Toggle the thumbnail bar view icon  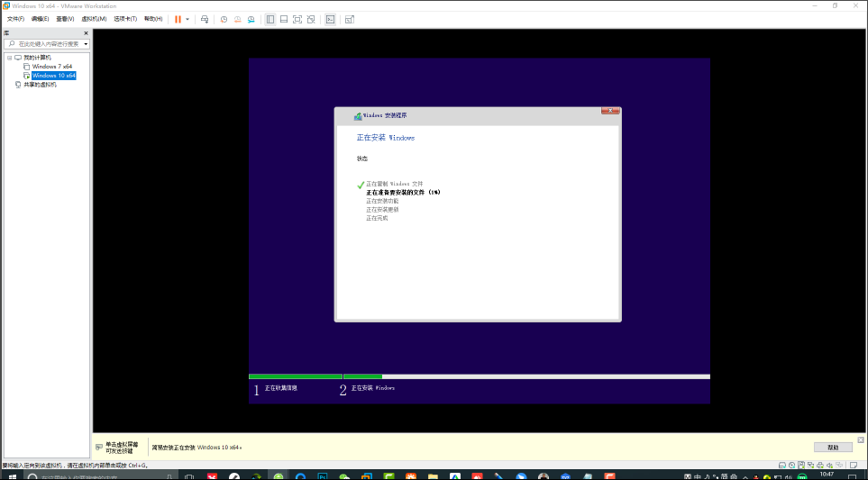(x=283, y=19)
